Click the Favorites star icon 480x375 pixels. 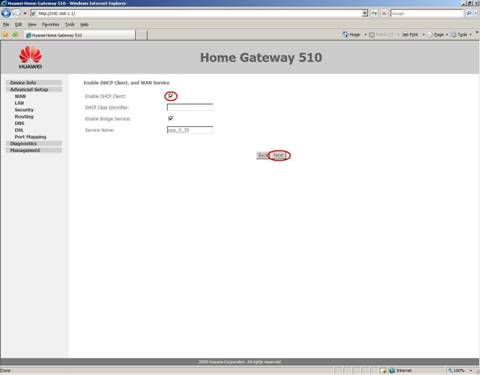tap(5, 35)
